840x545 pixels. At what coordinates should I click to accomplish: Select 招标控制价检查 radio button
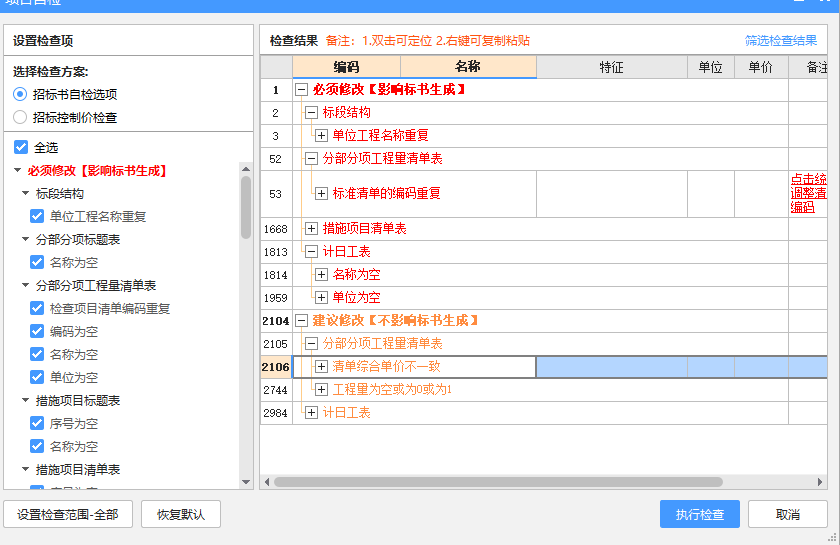coord(20,117)
